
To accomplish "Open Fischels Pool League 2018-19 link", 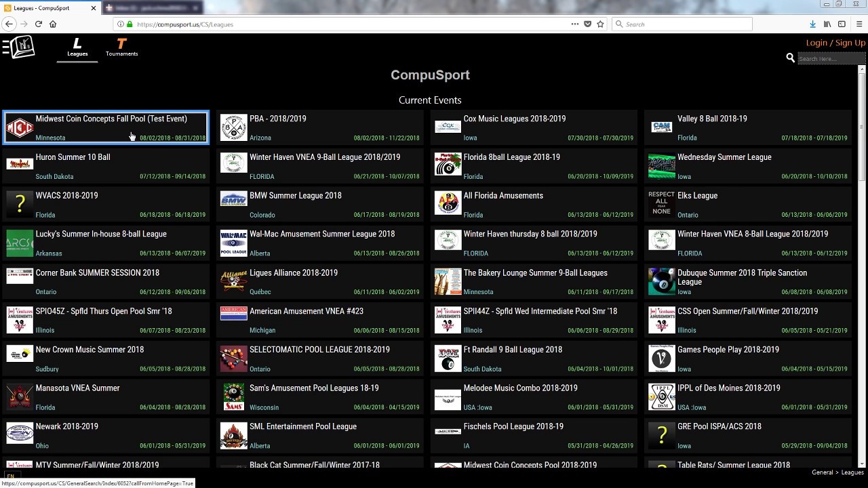I will tap(513, 427).
